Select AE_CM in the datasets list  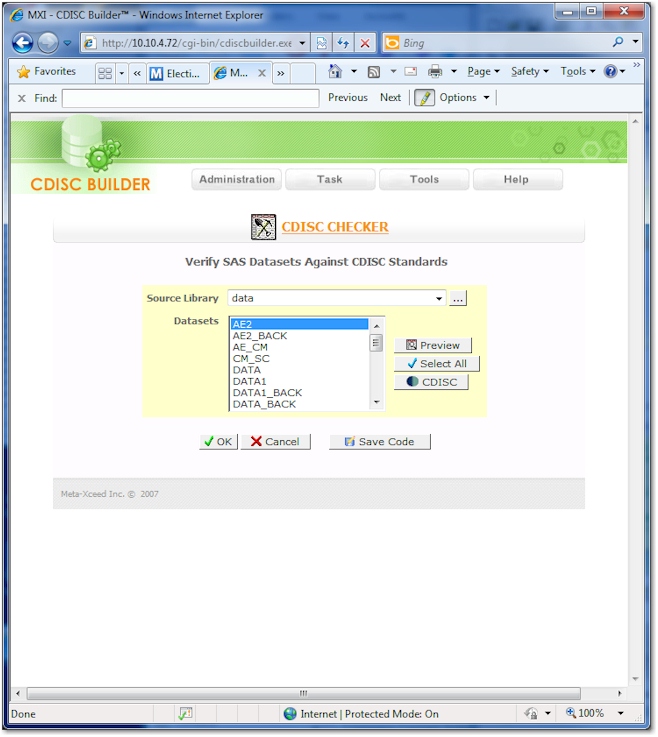pos(299,347)
